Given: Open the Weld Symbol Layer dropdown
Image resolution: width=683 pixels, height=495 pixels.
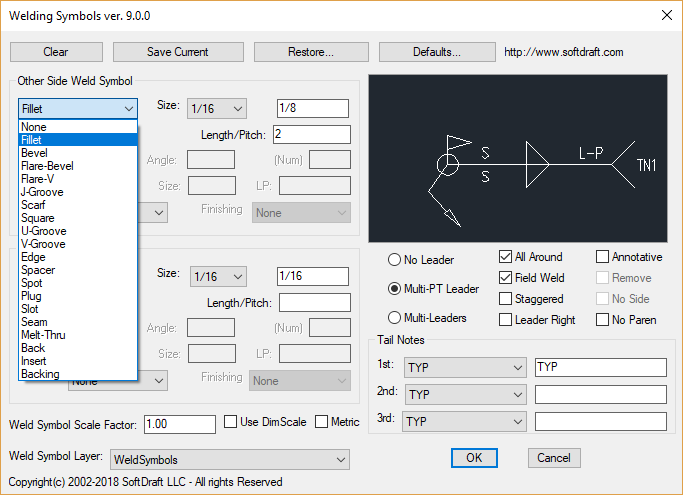Looking at the screenshot, I should 230,460.
